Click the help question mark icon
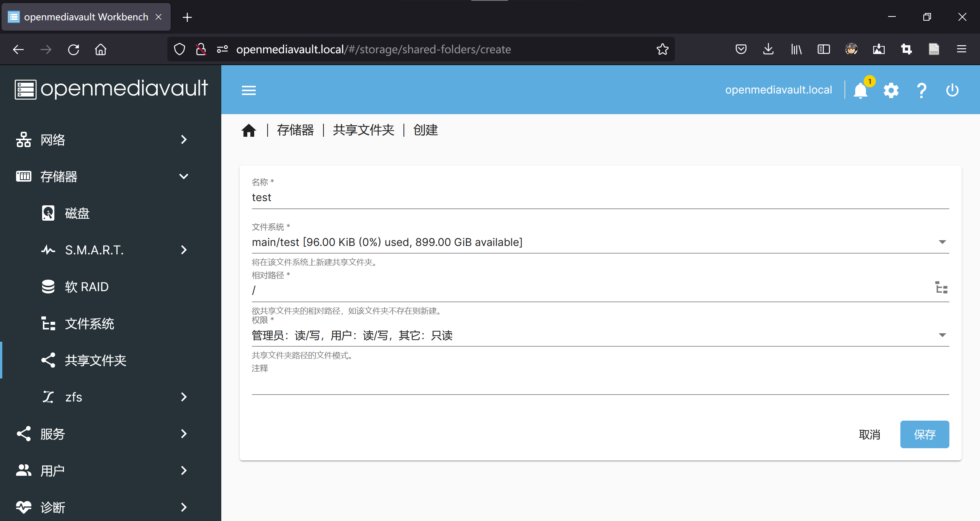 pos(922,91)
